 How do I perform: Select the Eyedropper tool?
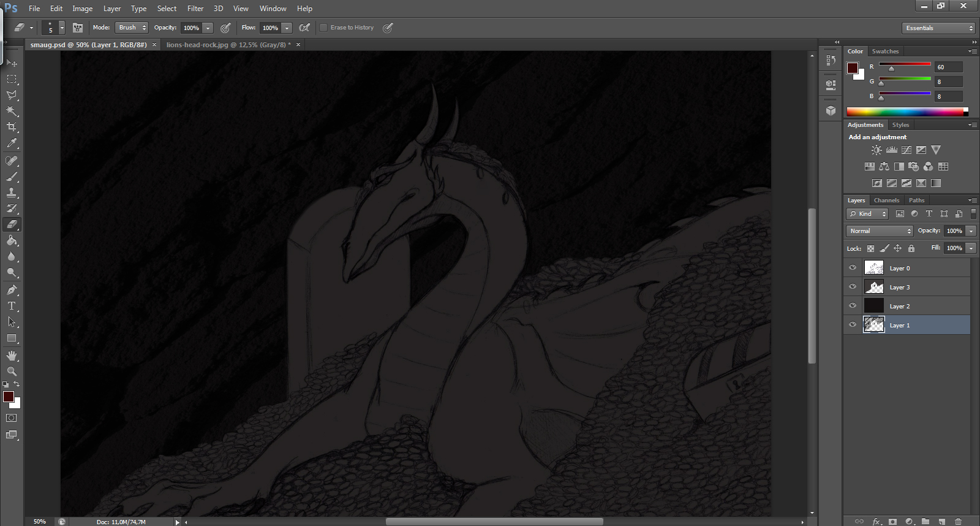point(12,143)
